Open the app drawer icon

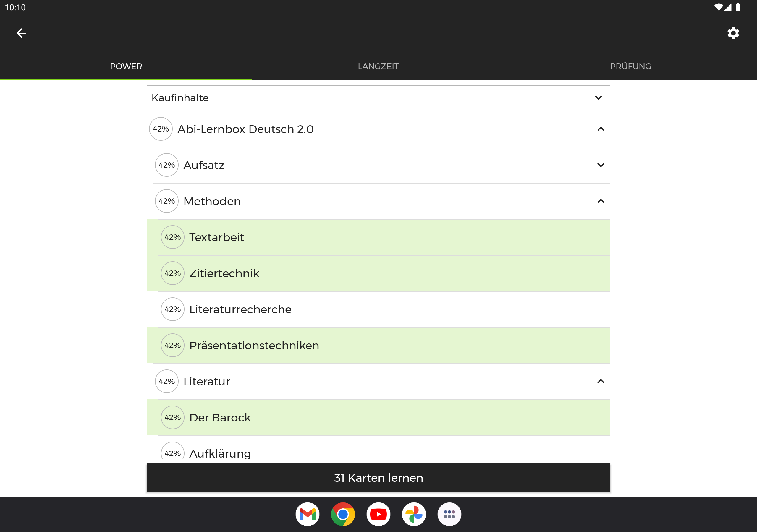pyautogui.click(x=449, y=514)
